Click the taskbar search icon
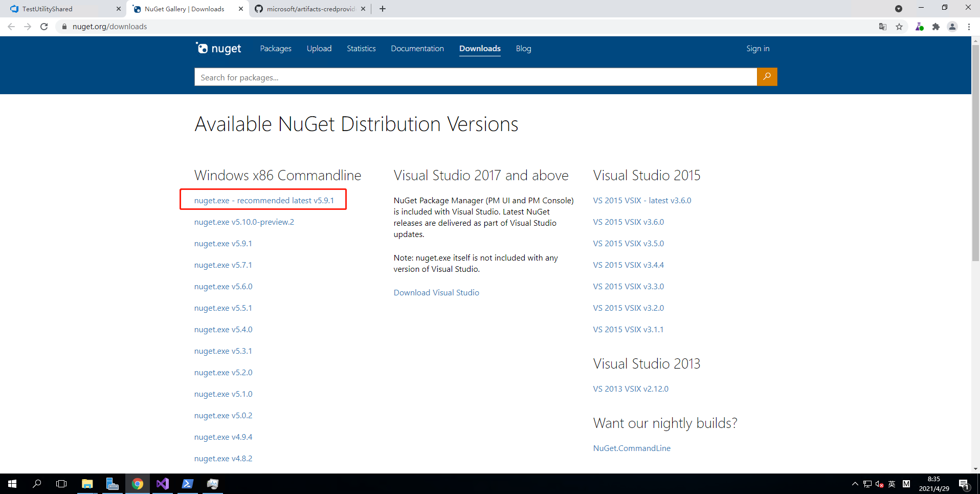This screenshot has width=980, height=494. point(37,484)
